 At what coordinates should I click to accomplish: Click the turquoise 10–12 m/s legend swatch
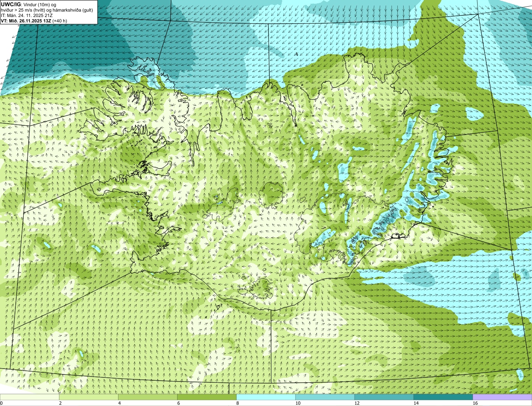[x=325, y=397]
